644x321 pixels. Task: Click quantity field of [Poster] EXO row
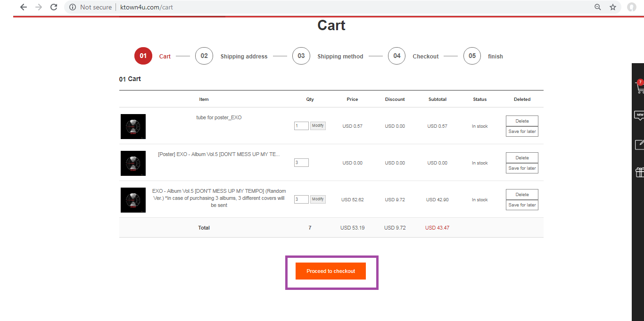click(301, 163)
